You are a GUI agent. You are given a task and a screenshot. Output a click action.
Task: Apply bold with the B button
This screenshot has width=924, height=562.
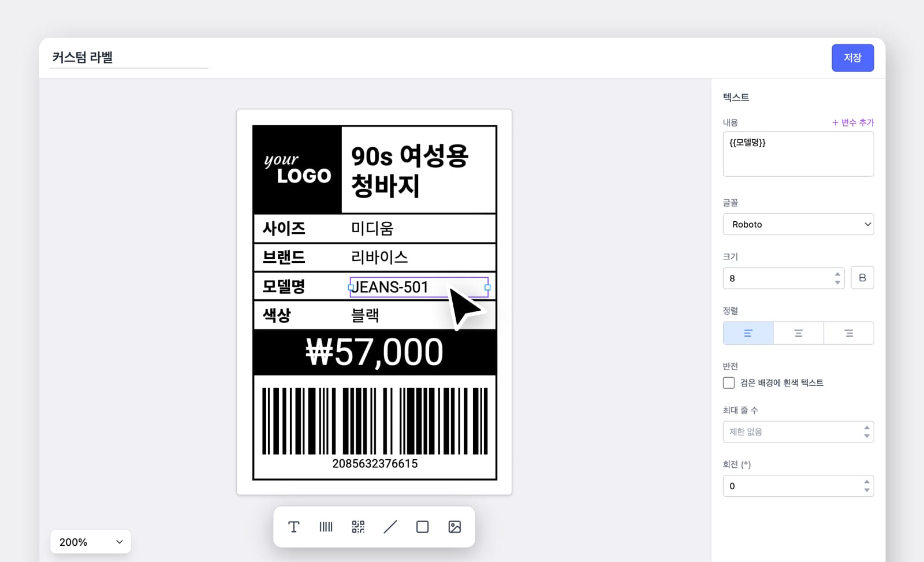click(x=862, y=277)
